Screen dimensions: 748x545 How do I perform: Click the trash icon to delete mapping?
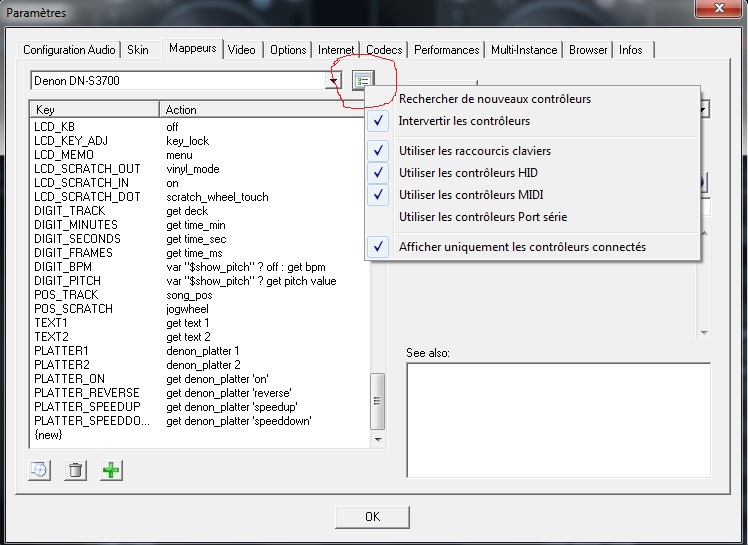pyautogui.click(x=75, y=470)
